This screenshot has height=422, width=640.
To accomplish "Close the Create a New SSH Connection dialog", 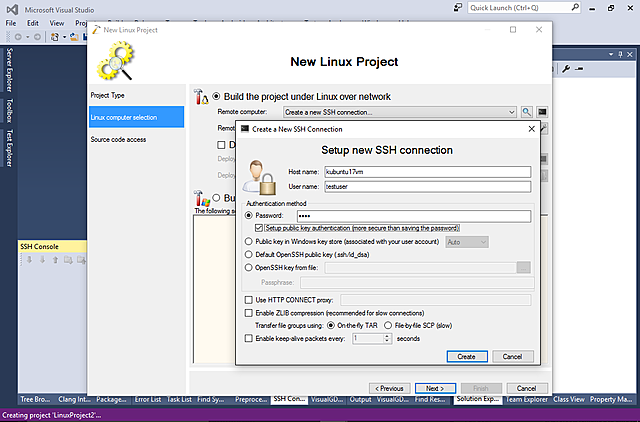I will pyautogui.click(x=531, y=129).
